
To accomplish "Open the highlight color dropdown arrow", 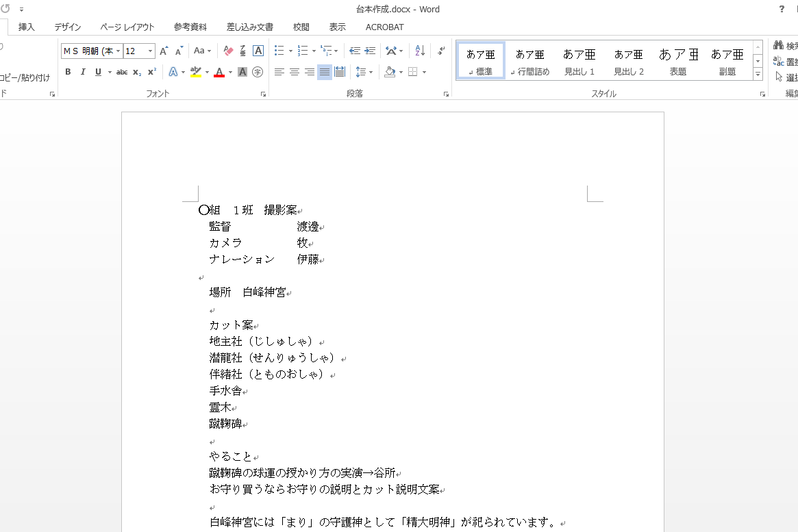I will [x=207, y=72].
